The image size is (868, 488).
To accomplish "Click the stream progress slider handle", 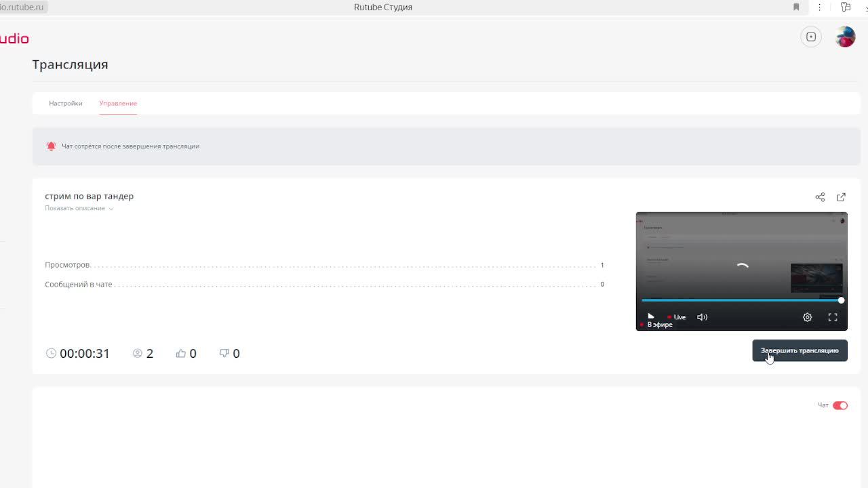I will 841,300.
